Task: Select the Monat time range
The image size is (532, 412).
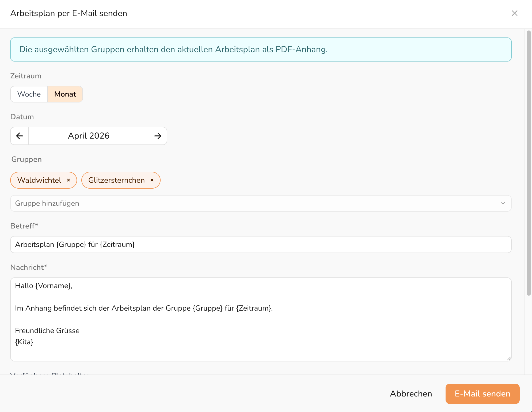Action: tap(65, 94)
